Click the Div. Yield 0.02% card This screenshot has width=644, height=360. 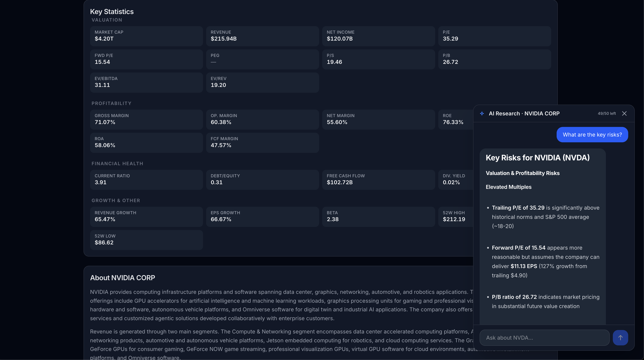(x=456, y=180)
